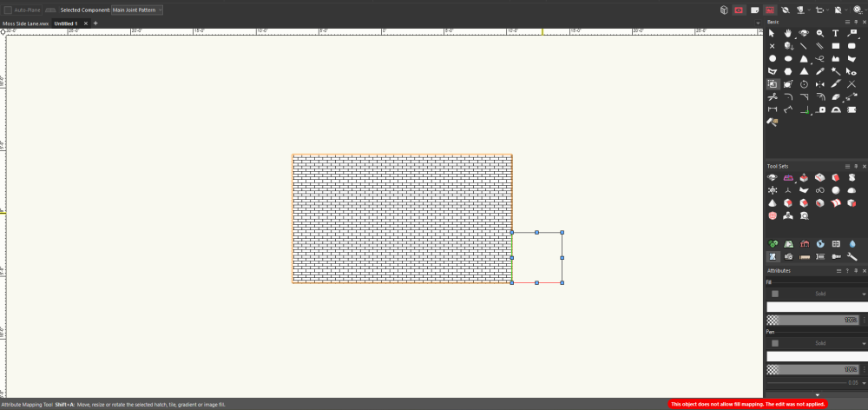Select the water drop tool set
The width and height of the screenshot is (868, 410).
(852, 244)
